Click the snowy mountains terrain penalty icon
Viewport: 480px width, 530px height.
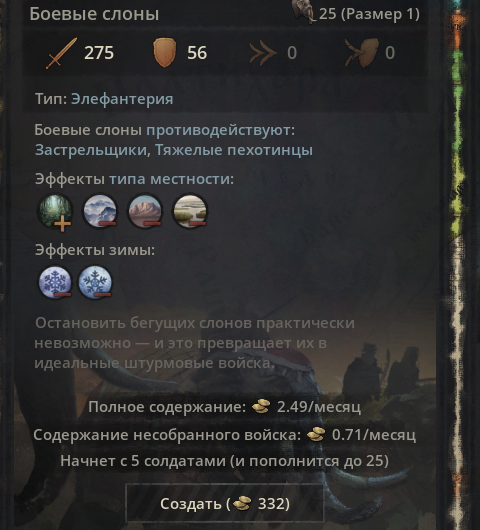[x=100, y=211]
